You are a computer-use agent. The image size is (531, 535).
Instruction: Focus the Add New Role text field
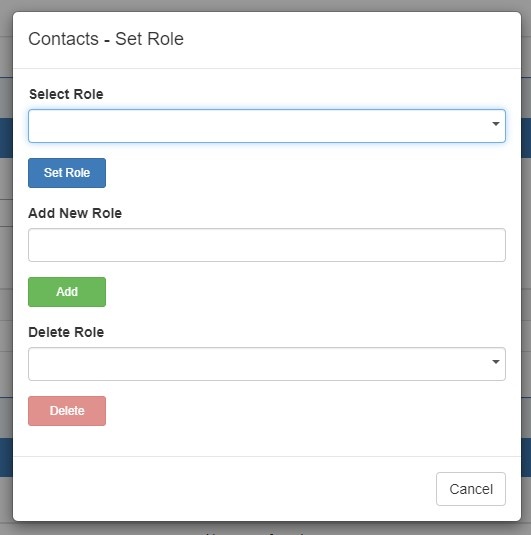(x=267, y=245)
